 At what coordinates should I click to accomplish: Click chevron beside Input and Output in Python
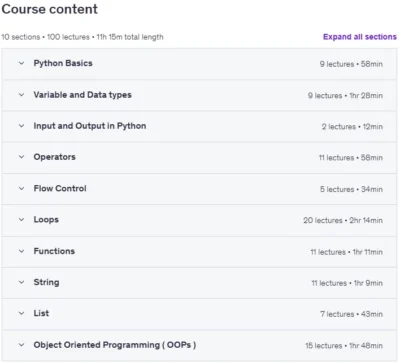[x=21, y=126]
